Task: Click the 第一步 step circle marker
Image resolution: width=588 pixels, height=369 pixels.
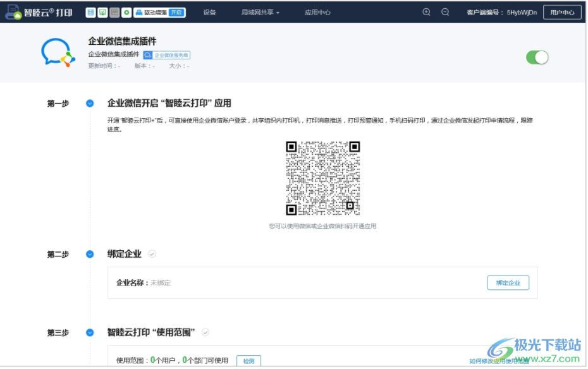Action: coord(90,103)
